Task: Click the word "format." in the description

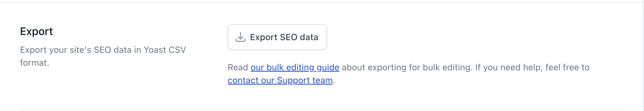Action: [x=35, y=63]
